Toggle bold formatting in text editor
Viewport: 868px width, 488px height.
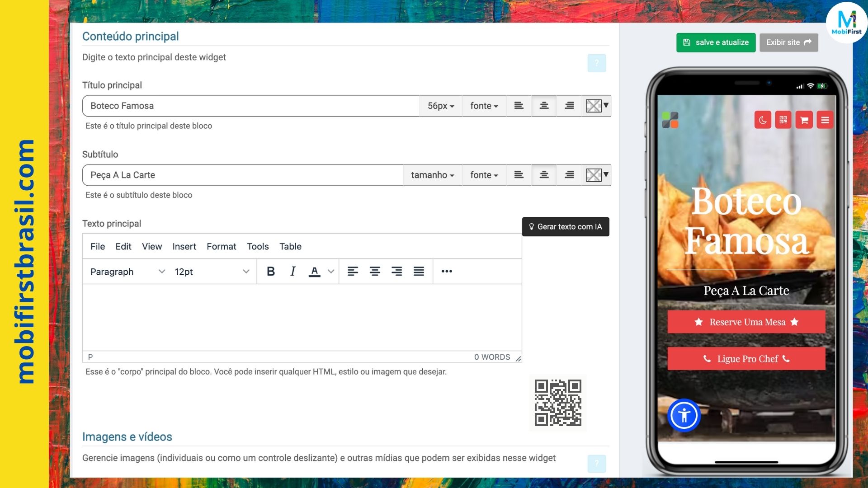click(271, 271)
